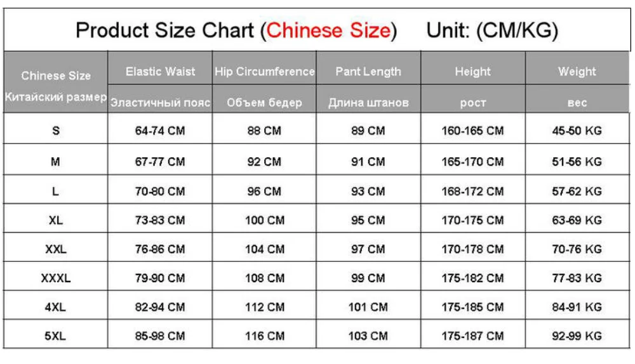Select the '5XL' size row label

point(56,336)
